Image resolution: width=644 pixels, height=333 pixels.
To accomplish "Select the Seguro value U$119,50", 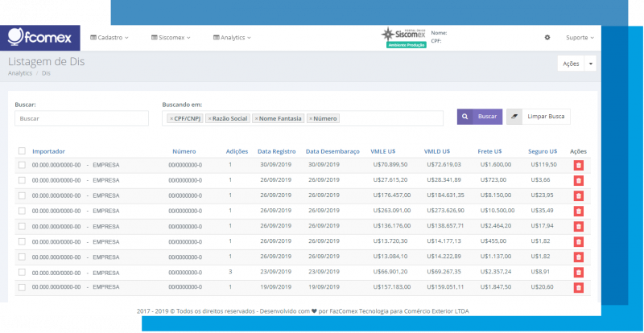I will point(544,164).
